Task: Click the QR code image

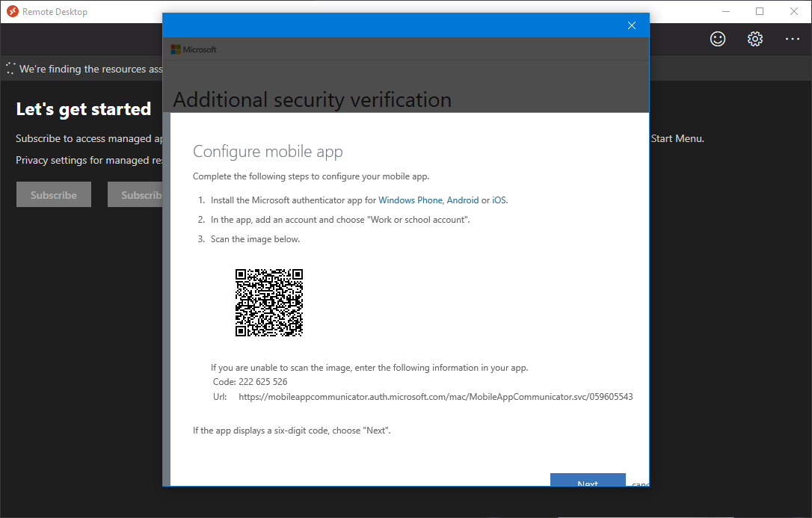Action: 268,303
